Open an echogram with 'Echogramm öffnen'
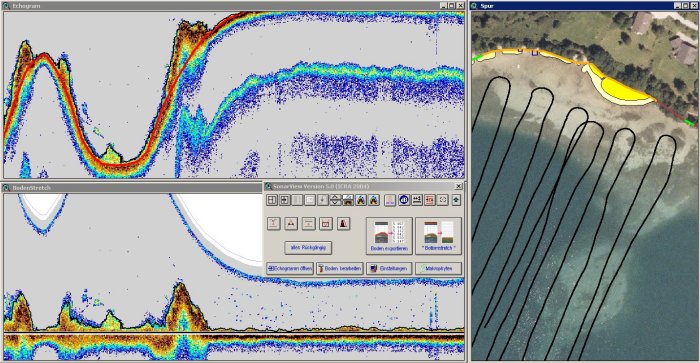The width and height of the screenshot is (700, 363). pyautogui.click(x=290, y=268)
